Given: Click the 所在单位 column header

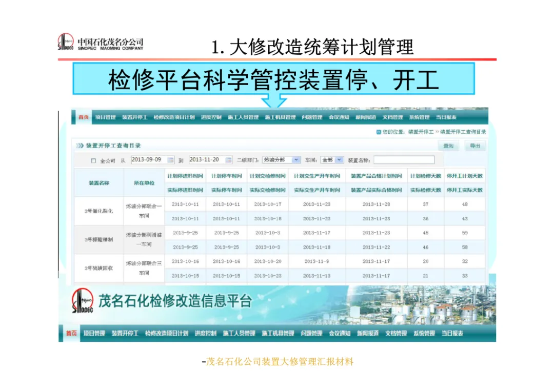Looking at the screenshot, I should 144,183.
